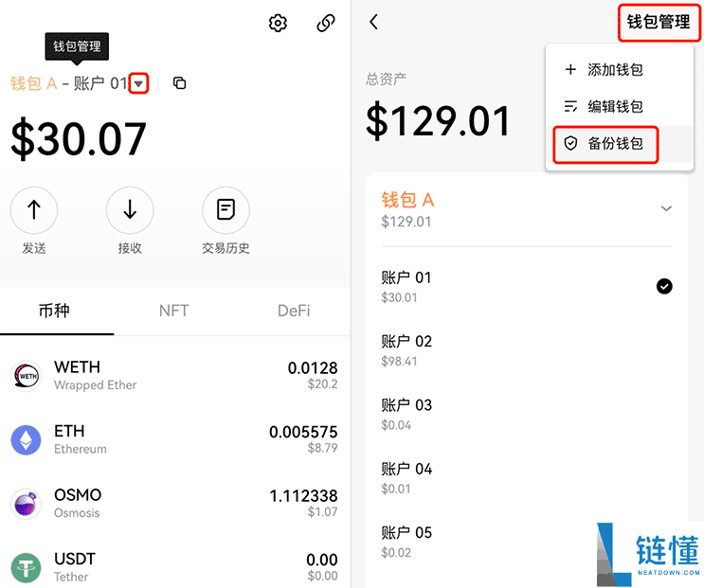This screenshot has width=704, height=588.
Task: Switch to the DeFi tab
Action: pos(294,311)
